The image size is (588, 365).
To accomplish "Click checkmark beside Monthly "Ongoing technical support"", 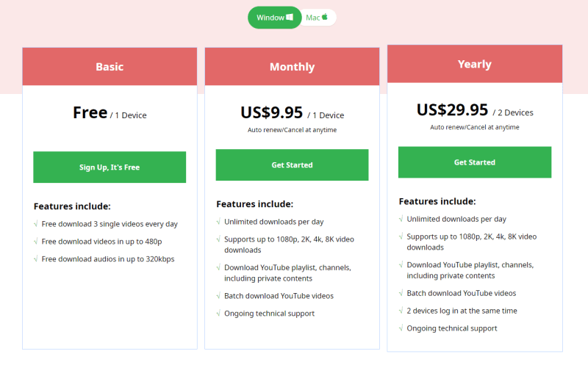I will tap(218, 314).
